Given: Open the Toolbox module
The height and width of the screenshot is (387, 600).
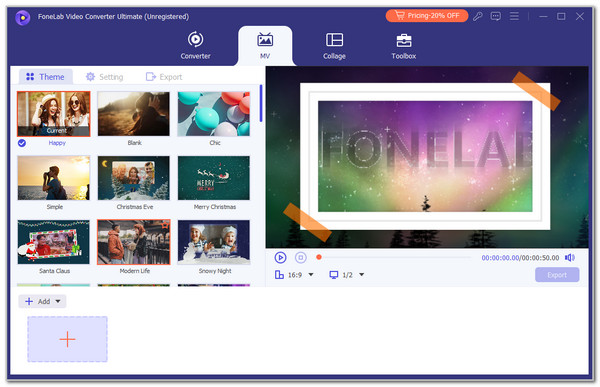Looking at the screenshot, I should pos(403,45).
